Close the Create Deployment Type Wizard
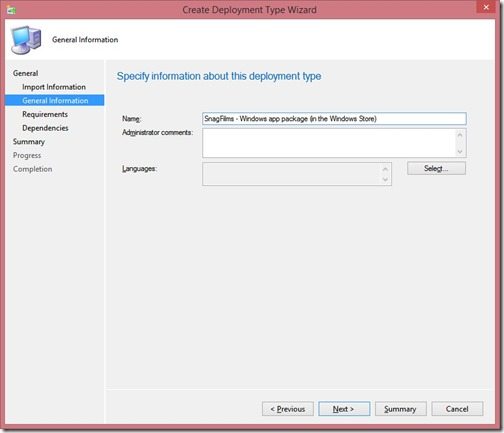The height and width of the screenshot is (433, 504). [486, 7]
